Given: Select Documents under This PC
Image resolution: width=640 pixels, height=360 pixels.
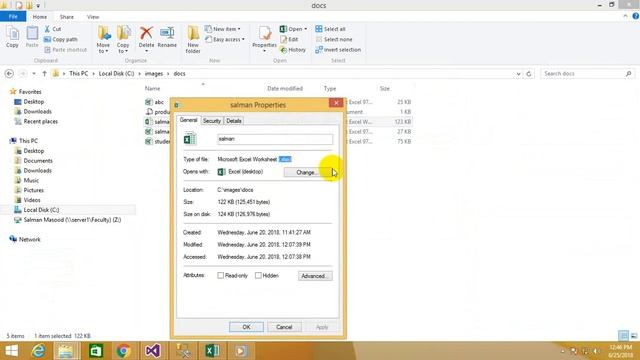Looking at the screenshot, I should [33, 161].
